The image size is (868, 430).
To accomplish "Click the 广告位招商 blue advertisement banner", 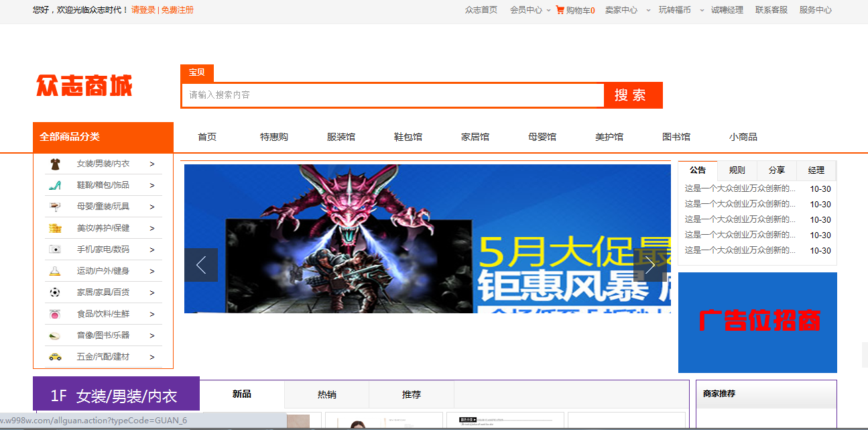I will pos(757,322).
